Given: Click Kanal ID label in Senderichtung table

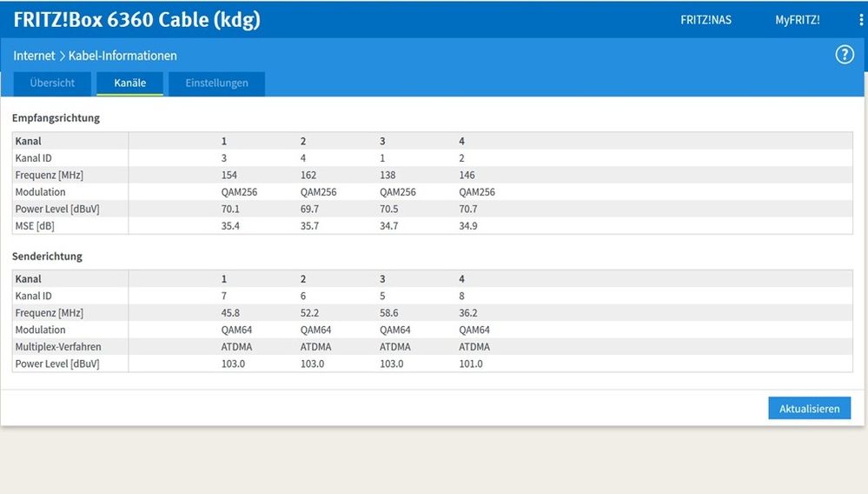Looking at the screenshot, I should [33, 296].
